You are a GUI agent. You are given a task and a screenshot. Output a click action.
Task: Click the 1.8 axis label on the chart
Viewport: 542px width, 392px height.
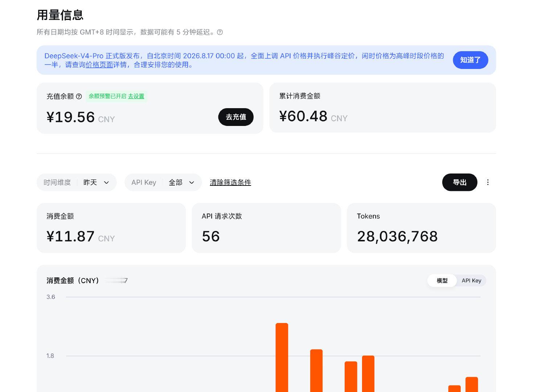pyautogui.click(x=50, y=356)
